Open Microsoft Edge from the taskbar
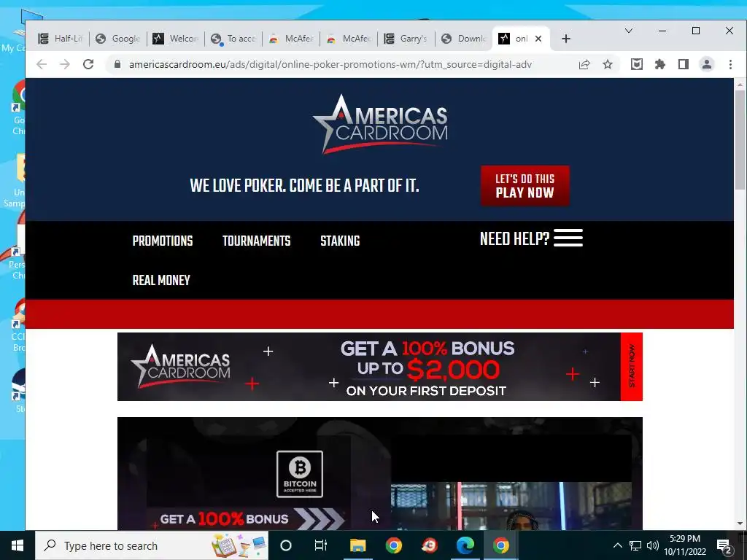The width and height of the screenshot is (747, 560). pyautogui.click(x=465, y=545)
